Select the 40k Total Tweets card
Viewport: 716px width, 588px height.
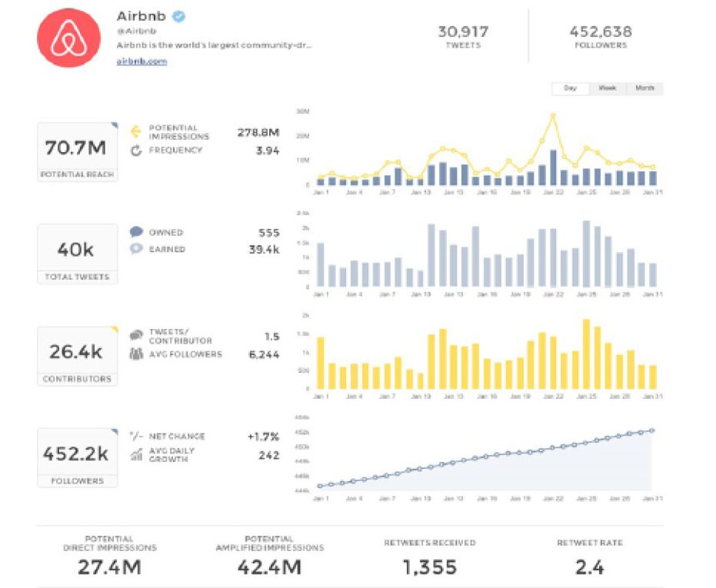coord(77,254)
